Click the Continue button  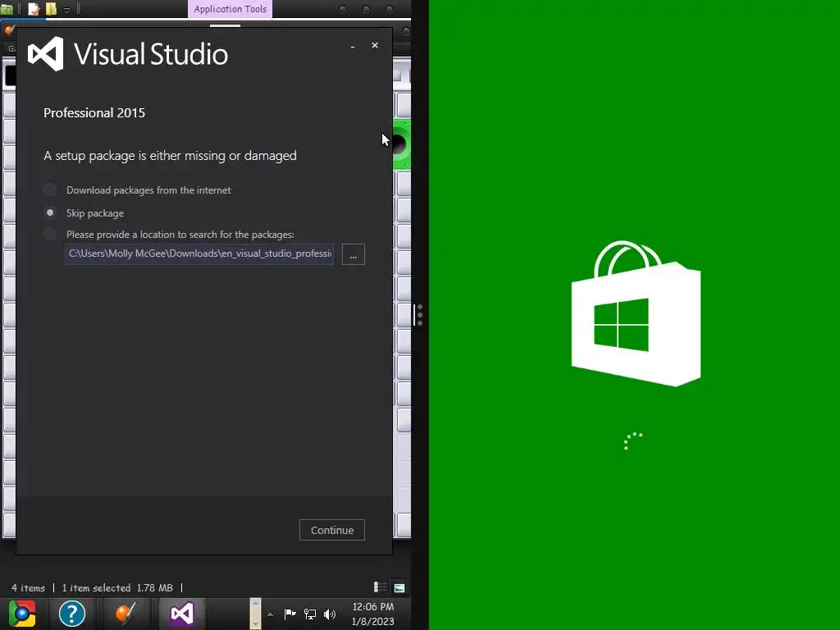click(x=332, y=530)
